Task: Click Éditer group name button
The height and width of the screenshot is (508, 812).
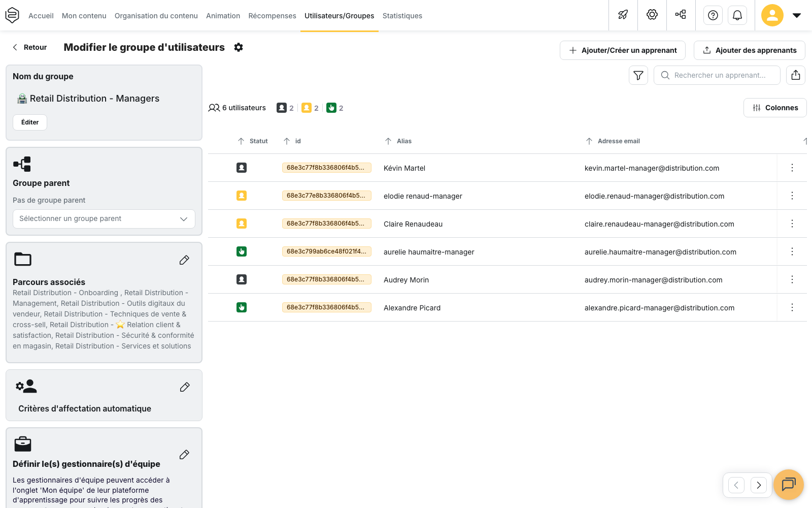Action: tap(30, 122)
